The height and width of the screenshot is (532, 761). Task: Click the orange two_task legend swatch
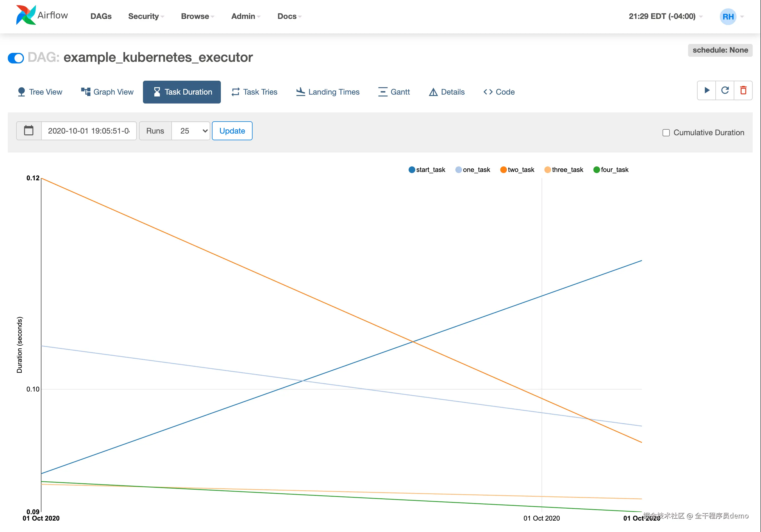coord(503,170)
